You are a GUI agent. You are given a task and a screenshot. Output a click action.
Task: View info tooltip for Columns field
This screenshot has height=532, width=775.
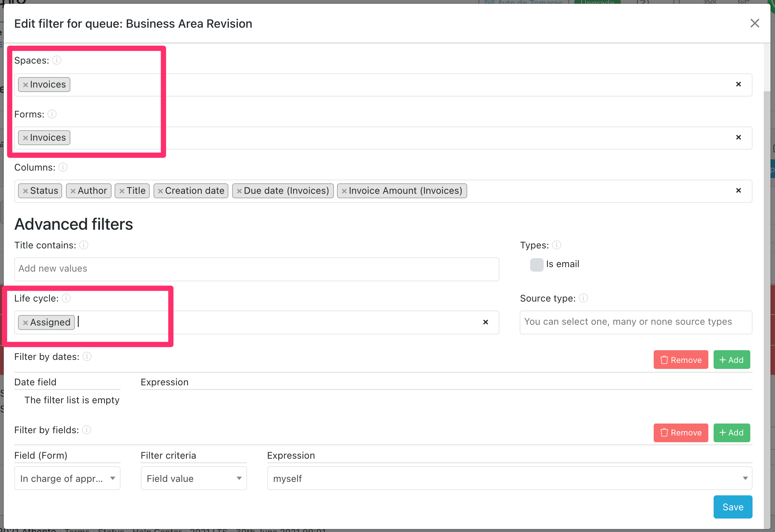click(63, 167)
